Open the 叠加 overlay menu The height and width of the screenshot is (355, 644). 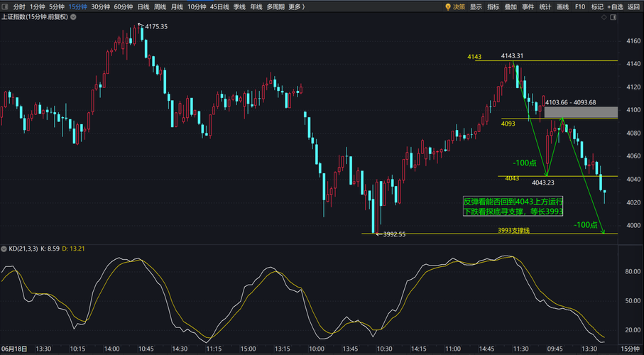(511, 6)
